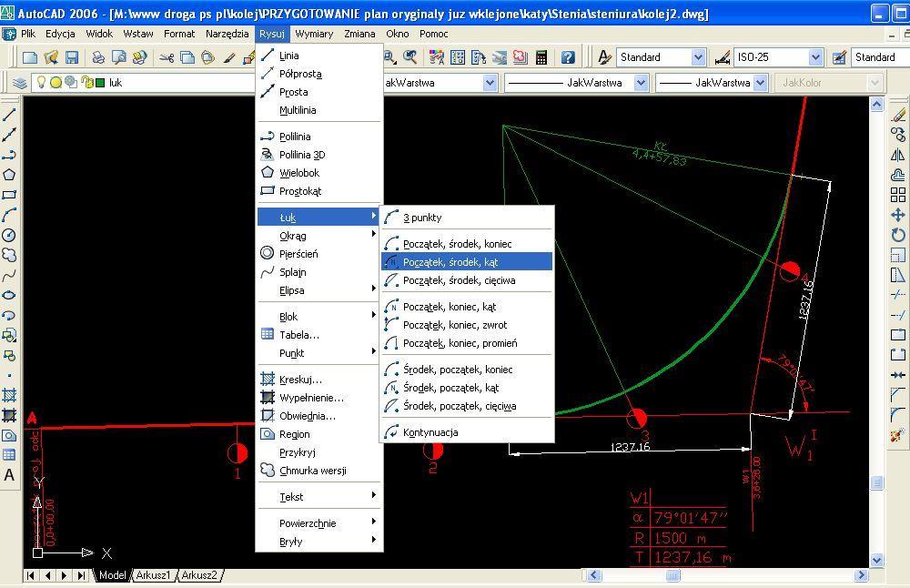Expand the 'Blok' submenu
The width and height of the screenshot is (910, 588).
tap(318, 317)
